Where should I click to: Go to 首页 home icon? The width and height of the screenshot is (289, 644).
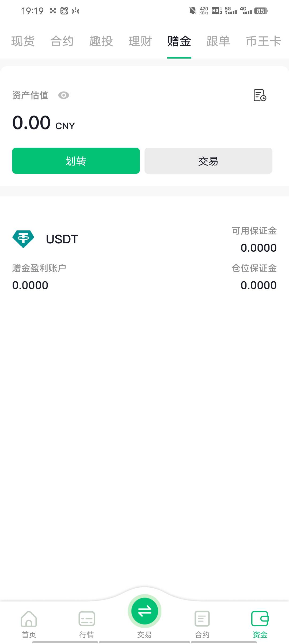pyautogui.click(x=29, y=619)
